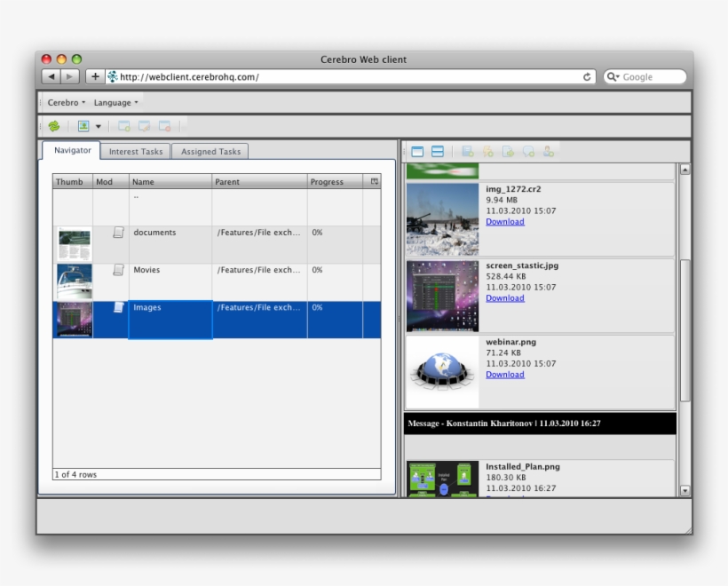
Task: Open the Language dropdown menu
Action: click(115, 103)
